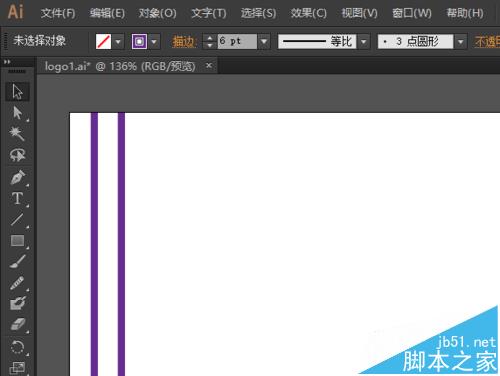Image resolution: width=500 pixels, height=376 pixels.
Task: Select the Selection tool (black arrow)
Action: click(17, 92)
